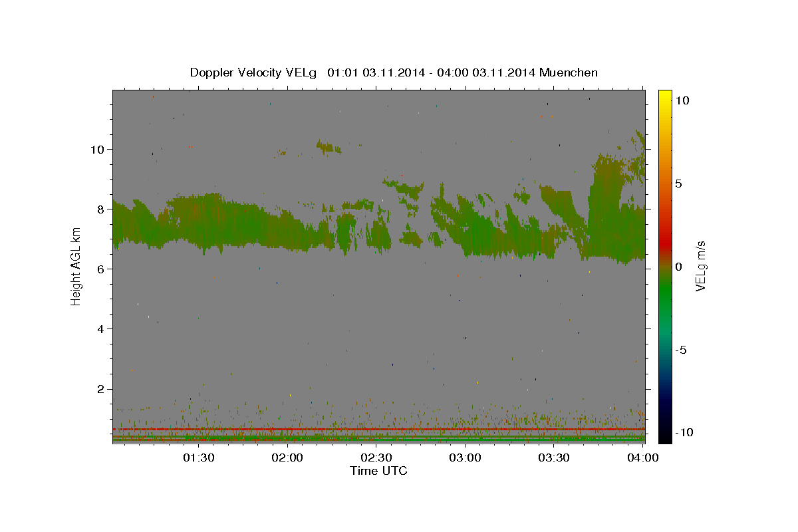Click 'Muenchen' in the plot title

click(570, 72)
